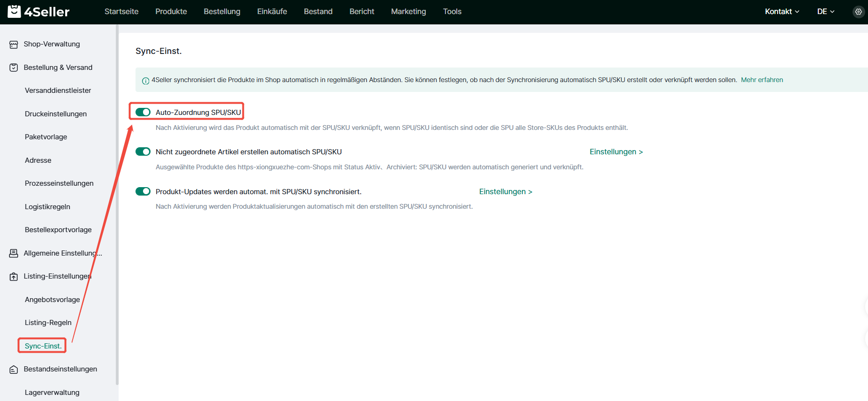Image resolution: width=868 pixels, height=401 pixels.
Task: Open the Bestellung menu
Action: pyautogui.click(x=222, y=12)
